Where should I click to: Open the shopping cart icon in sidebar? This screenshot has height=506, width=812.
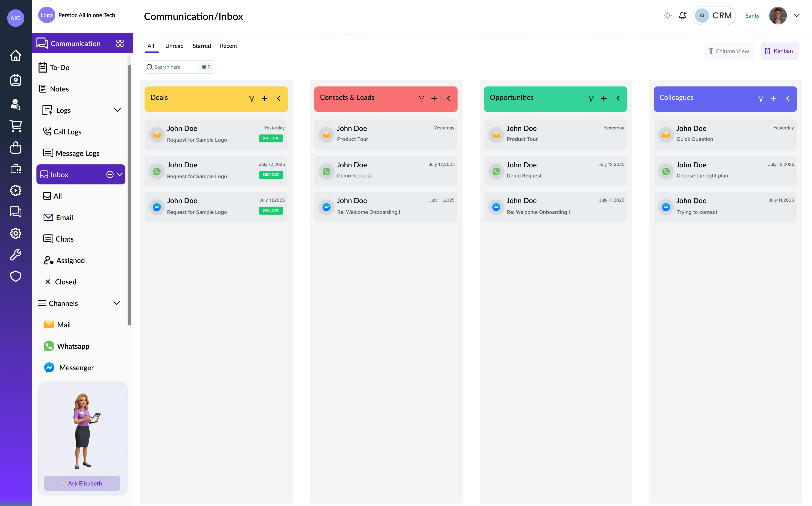click(x=15, y=126)
